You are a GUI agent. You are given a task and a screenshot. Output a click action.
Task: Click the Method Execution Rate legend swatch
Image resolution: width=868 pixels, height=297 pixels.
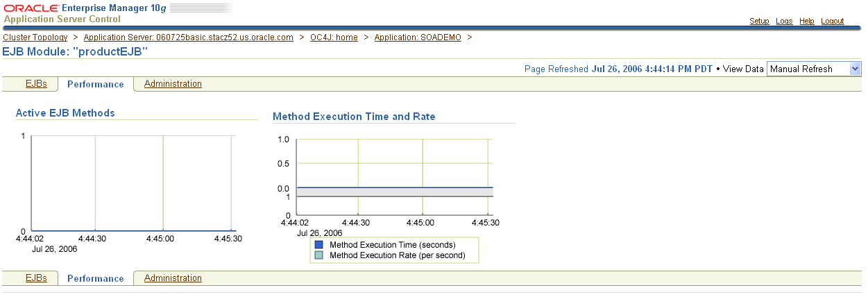(318, 255)
